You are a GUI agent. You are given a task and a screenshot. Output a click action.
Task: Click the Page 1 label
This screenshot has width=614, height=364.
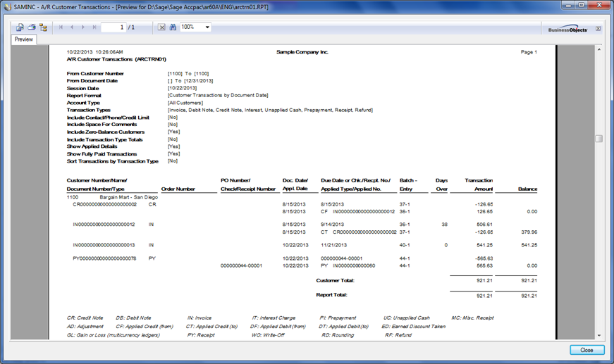tap(529, 52)
